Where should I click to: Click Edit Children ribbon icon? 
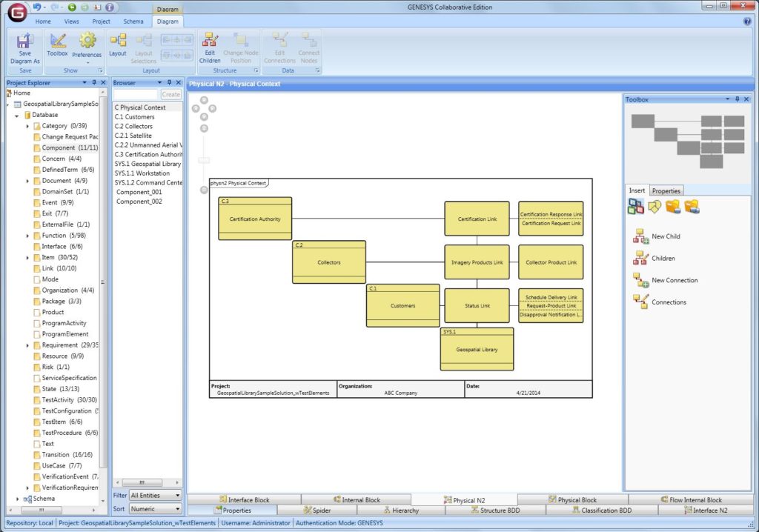tap(210, 48)
